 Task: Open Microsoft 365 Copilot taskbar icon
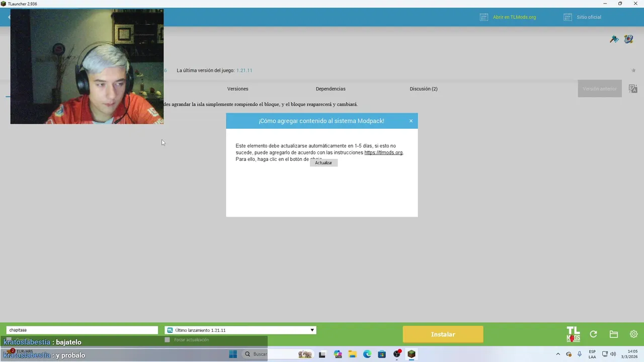338,354
